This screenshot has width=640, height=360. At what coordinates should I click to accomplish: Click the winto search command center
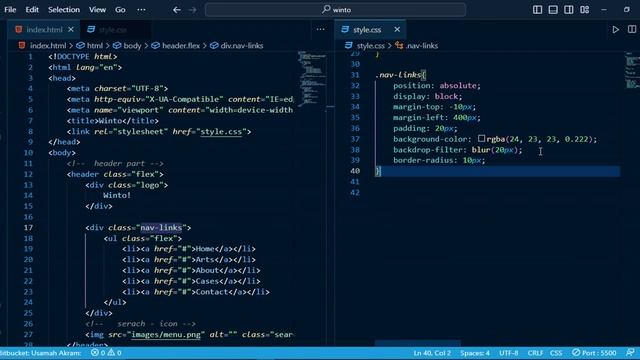click(335, 9)
